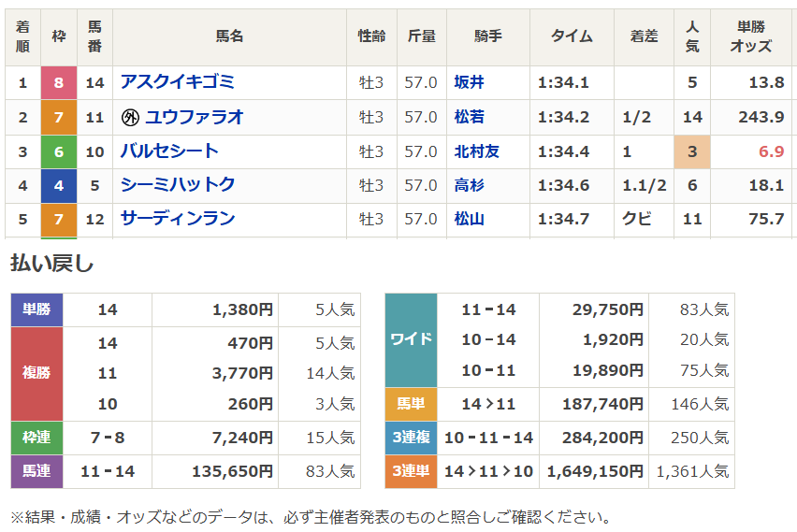
Task: Open jockey 高杉 profile link
Action: pyautogui.click(x=469, y=185)
